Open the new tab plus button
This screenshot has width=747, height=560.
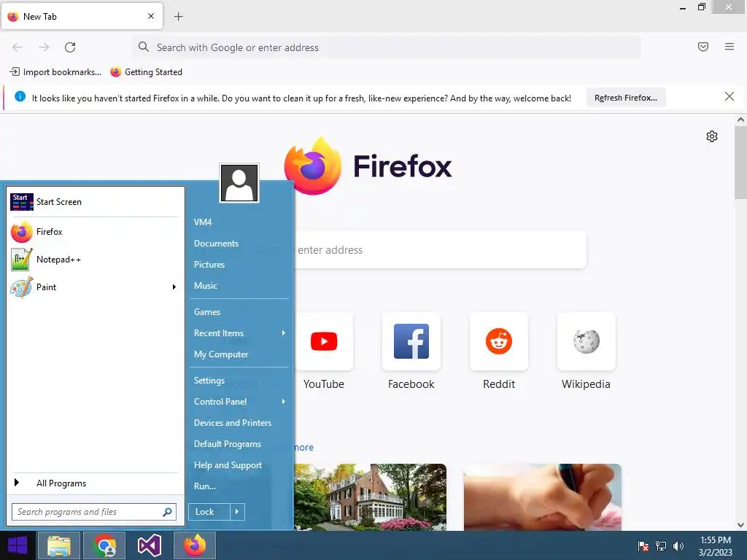(x=178, y=17)
